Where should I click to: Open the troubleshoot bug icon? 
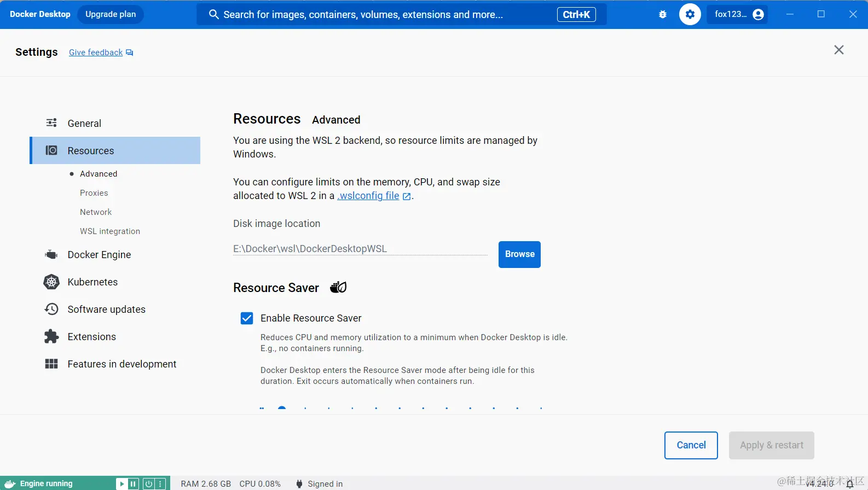pyautogui.click(x=663, y=14)
